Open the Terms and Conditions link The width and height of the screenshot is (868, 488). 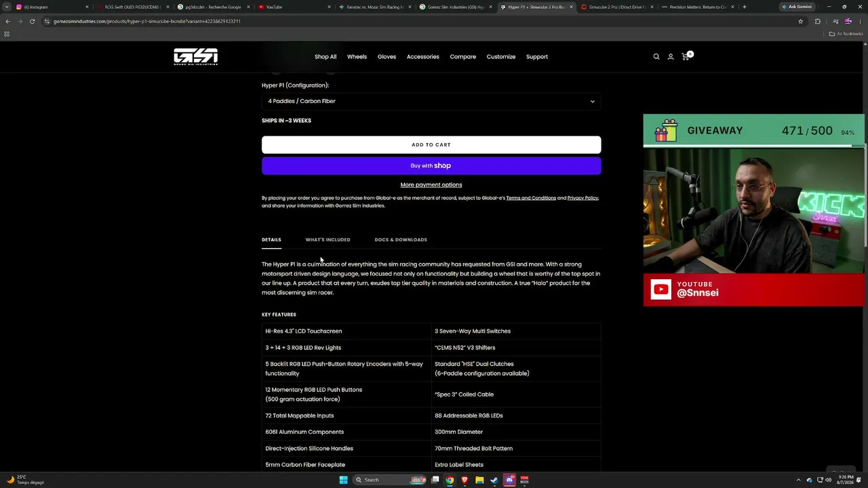[531, 198]
